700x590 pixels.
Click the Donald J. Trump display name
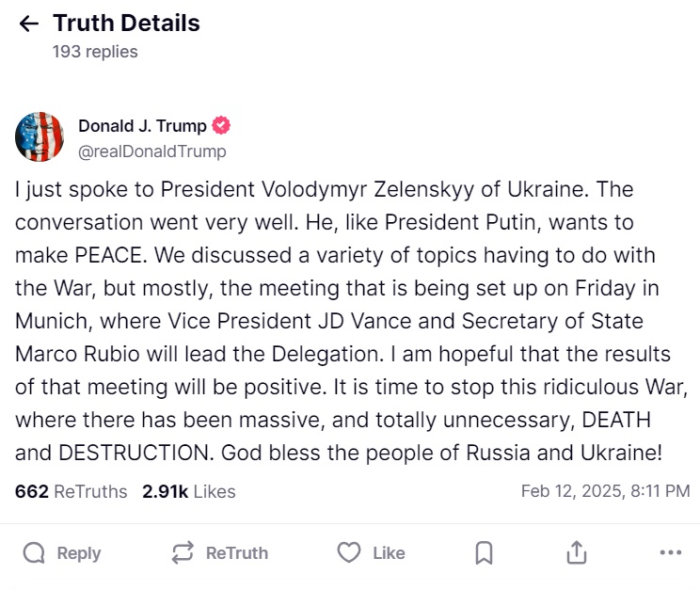(142, 126)
